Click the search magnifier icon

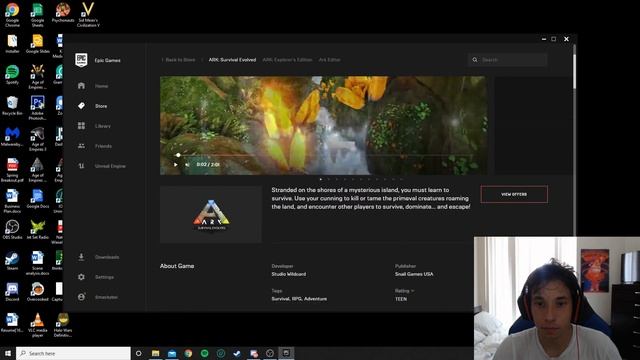click(x=475, y=60)
